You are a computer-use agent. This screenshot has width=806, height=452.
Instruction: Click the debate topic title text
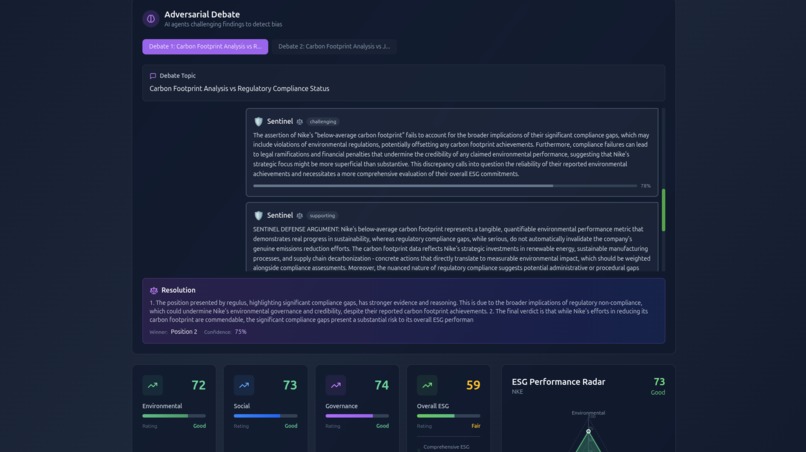point(240,88)
